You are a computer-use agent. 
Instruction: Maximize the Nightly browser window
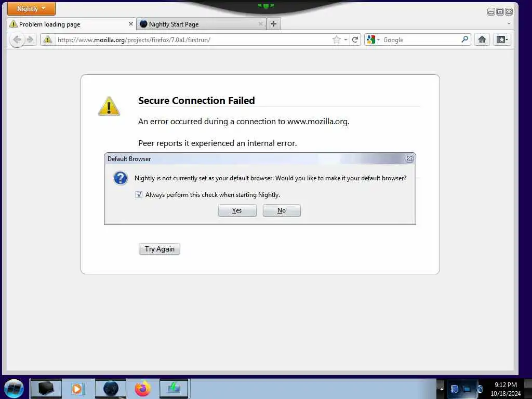500,12
